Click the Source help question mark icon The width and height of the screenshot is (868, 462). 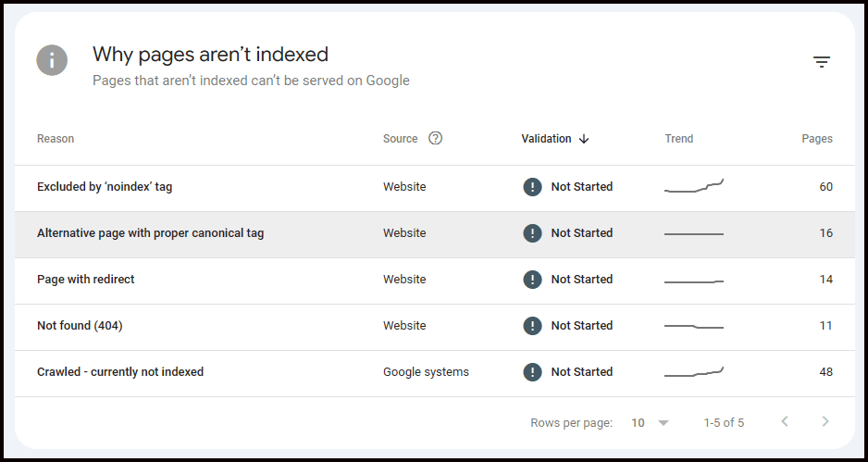coord(435,139)
